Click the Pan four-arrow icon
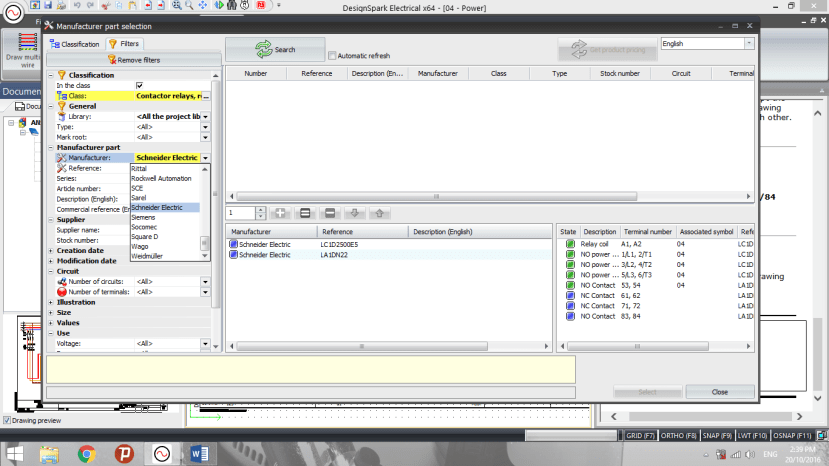Image resolution: width=829 pixels, height=466 pixels. click(203, 5)
